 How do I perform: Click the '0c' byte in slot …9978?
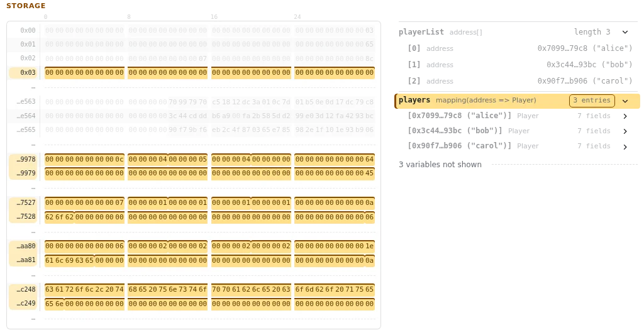119,159
